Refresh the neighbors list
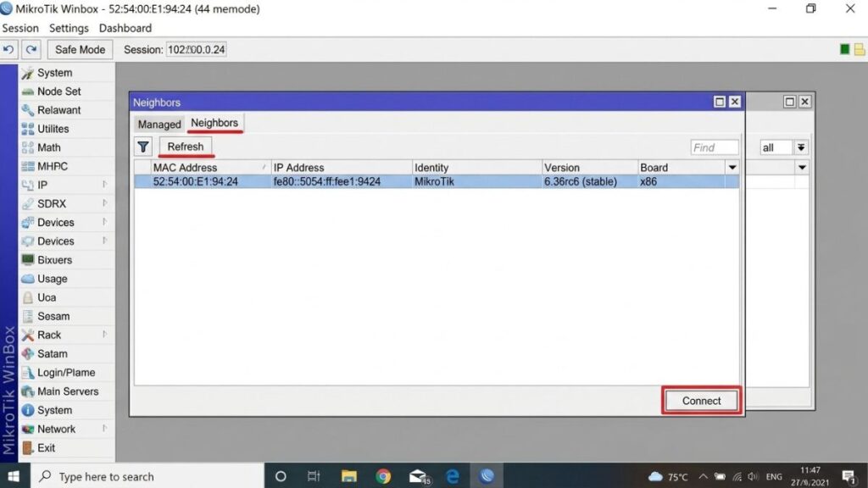Viewport: 868px width, 488px height. tap(186, 147)
